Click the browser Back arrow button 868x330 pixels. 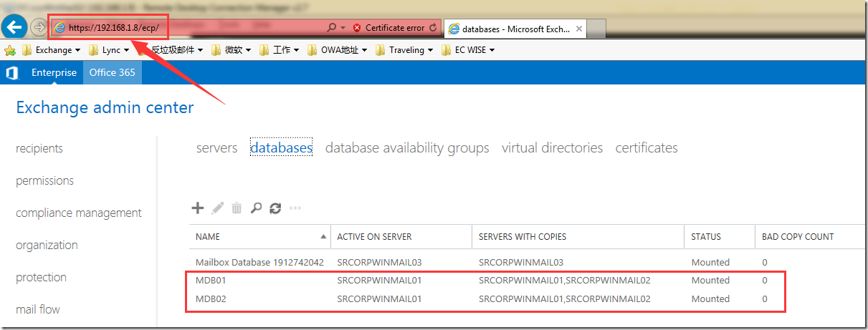(14, 27)
